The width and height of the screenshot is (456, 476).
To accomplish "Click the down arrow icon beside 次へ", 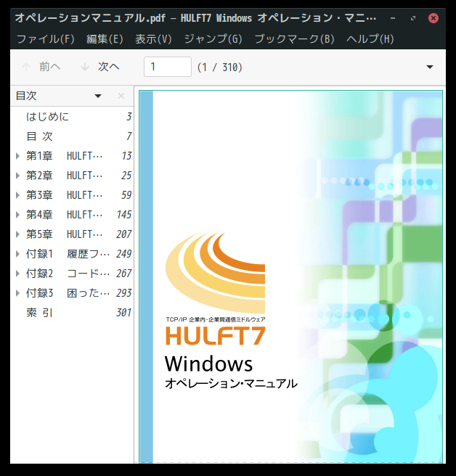I will [85, 67].
